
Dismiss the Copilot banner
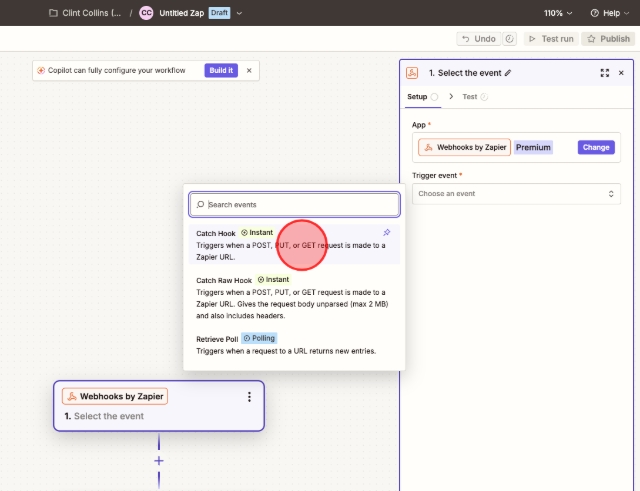click(x=249, y=71)
